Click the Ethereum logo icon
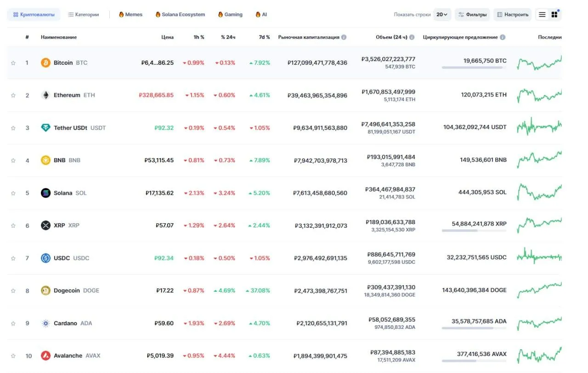The width and height of the screenshot is (588, 373). tap(45, 95)
